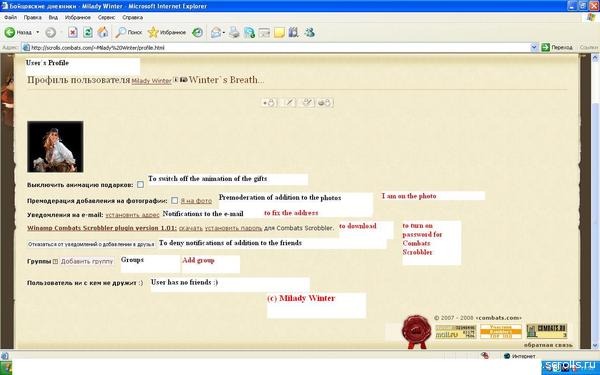Image resolution: width=600 pixels, height=375 pixels.
Task: Open the Research books toolbar icon
Action: 293,33
